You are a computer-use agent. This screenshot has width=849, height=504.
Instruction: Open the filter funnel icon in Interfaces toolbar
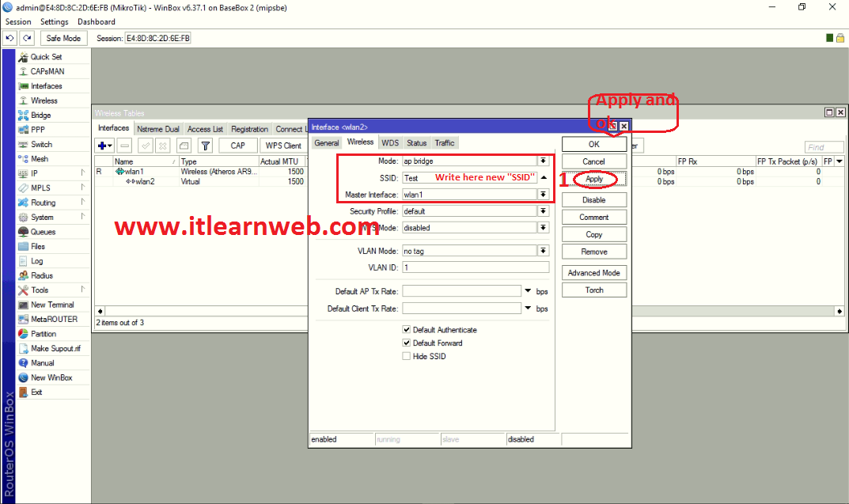point(204,145)
